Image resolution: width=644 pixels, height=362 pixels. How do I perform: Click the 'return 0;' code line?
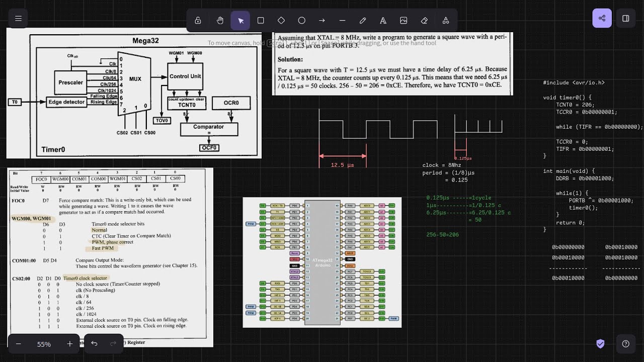point(571,222)
